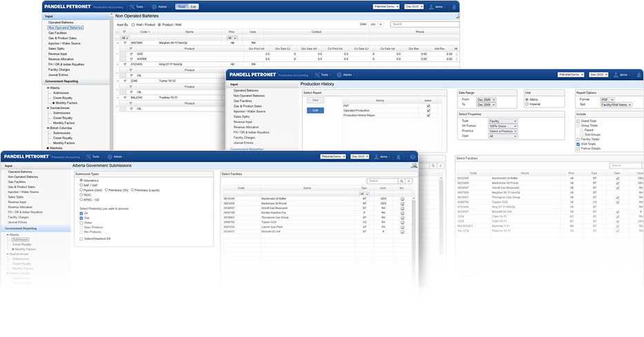Clear search with X icon in Alberta Select Facilities
The width and height of the screenshot is (644, 337).
click(408, 181)
